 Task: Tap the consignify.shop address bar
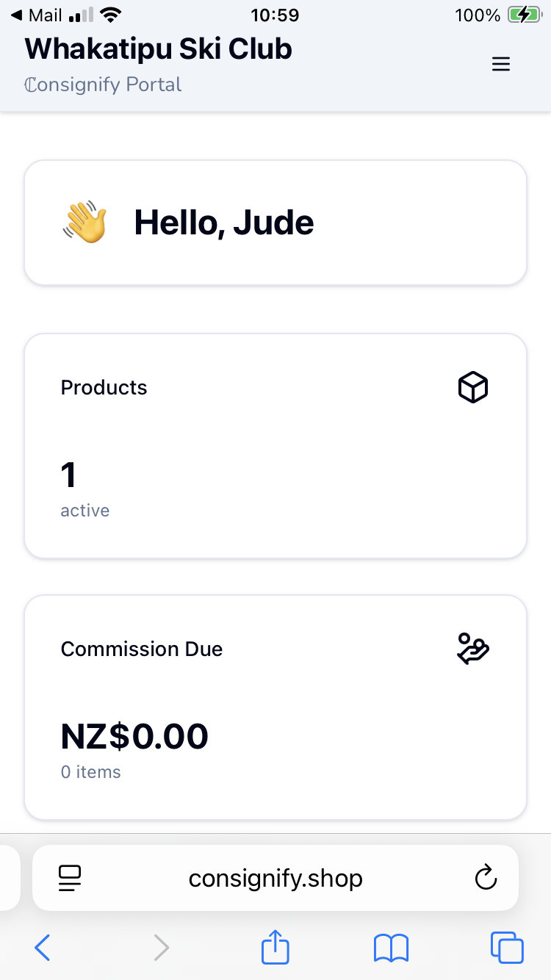275,878
